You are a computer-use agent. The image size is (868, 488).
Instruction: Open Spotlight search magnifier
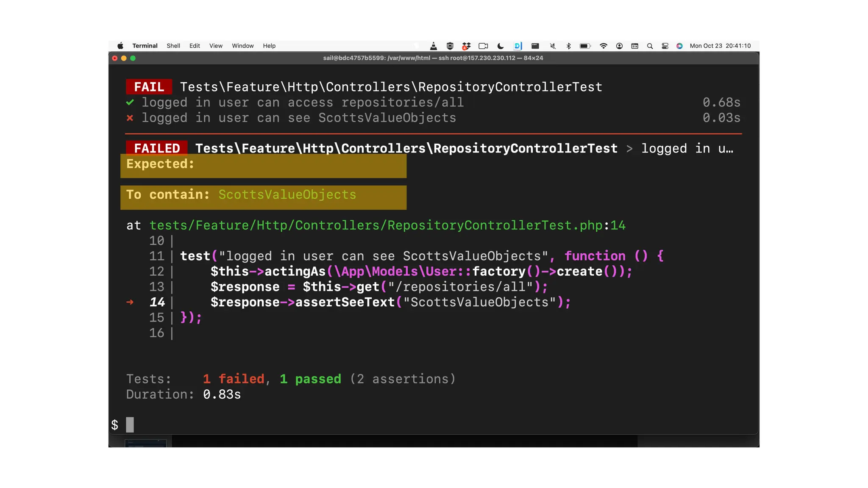pos(650,46)
